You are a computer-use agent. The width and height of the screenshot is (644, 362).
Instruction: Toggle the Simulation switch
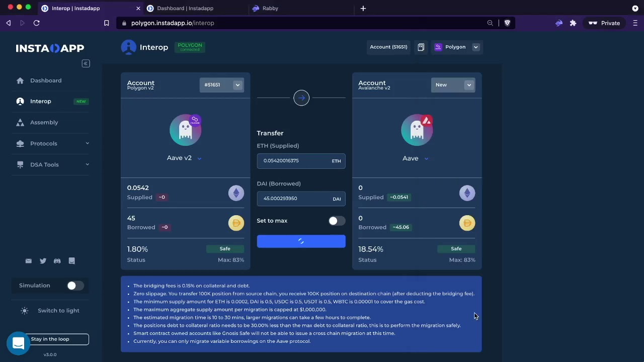pos(75,286)
